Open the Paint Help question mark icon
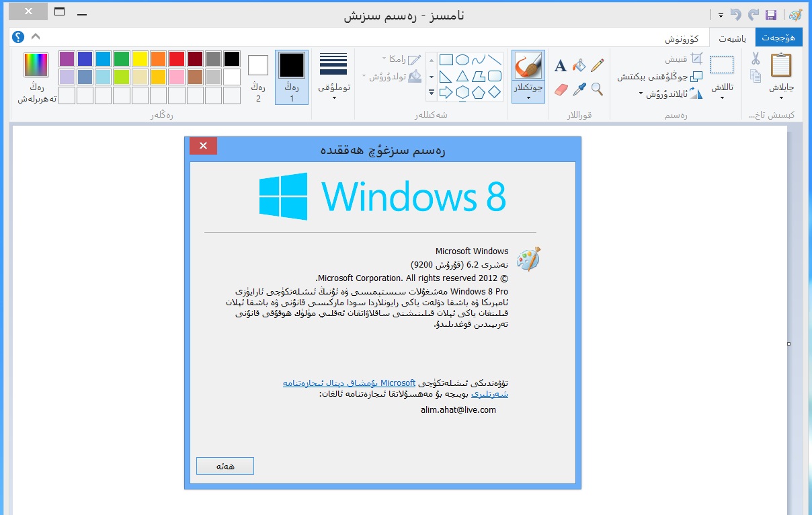 coord(18,37)
